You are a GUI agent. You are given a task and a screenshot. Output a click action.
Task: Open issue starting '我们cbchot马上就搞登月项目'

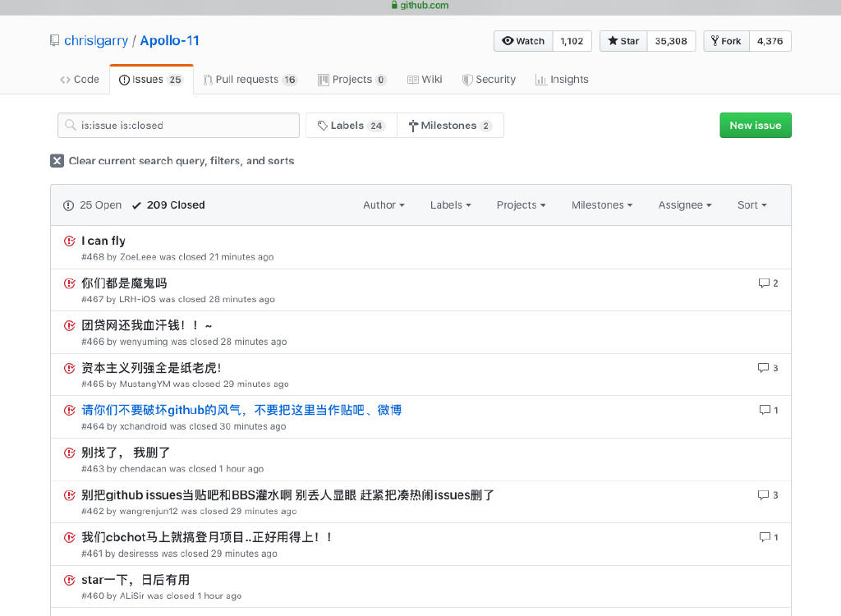[207, 538]
